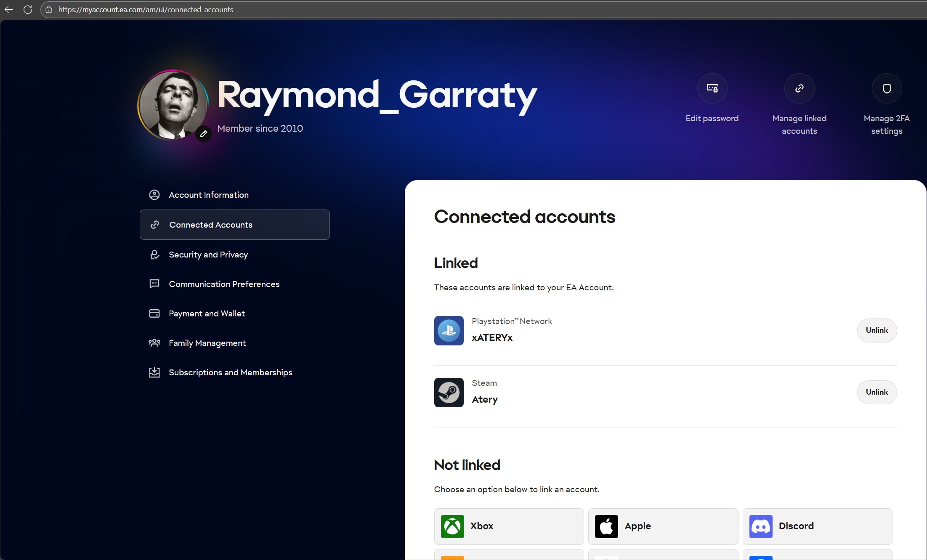Open Account Information in sidebar

pyautogui.click(x=209, y=195)
